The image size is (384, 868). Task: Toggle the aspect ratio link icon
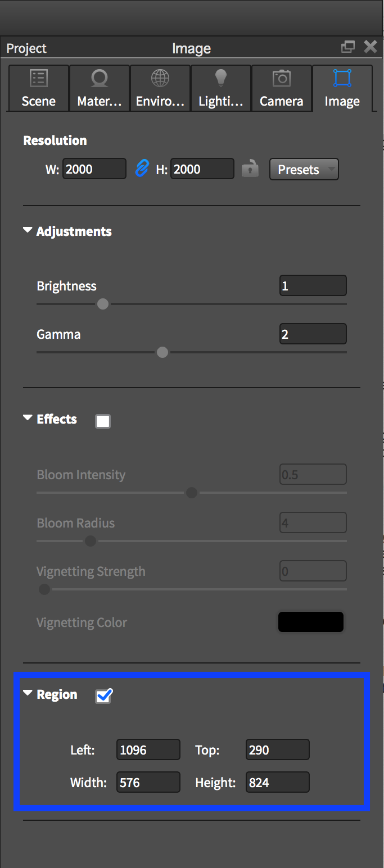tap(142, 169)
